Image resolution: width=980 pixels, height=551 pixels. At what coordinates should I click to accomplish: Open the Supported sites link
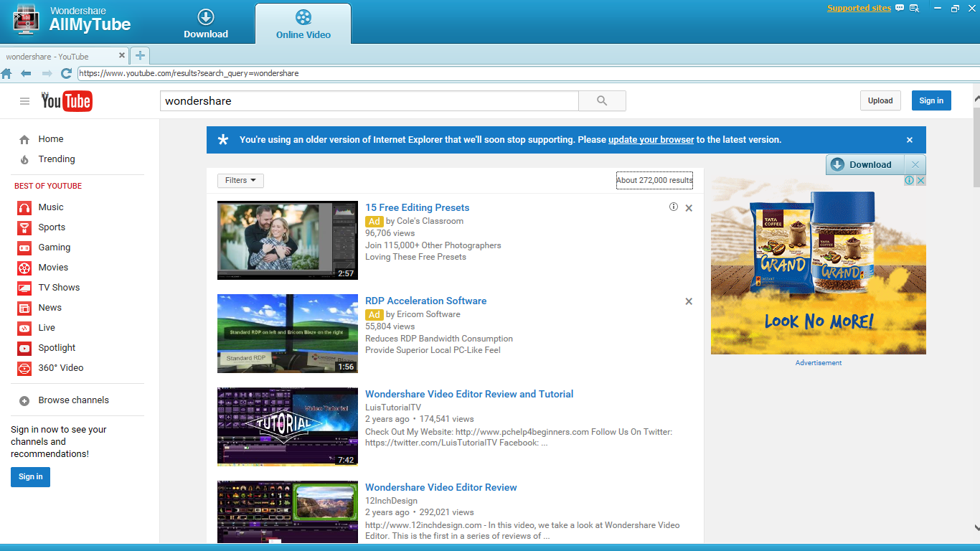tap(859, 9)
